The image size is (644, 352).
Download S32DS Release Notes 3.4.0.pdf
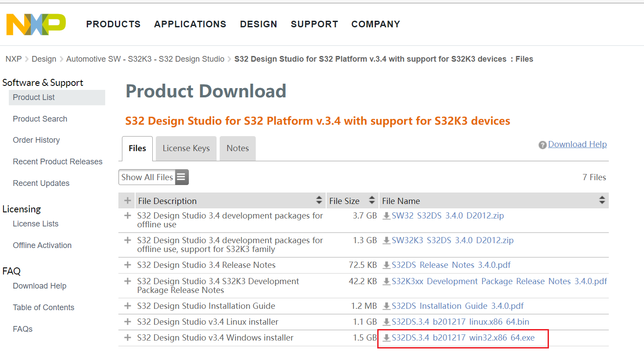[x=451, y=265]
